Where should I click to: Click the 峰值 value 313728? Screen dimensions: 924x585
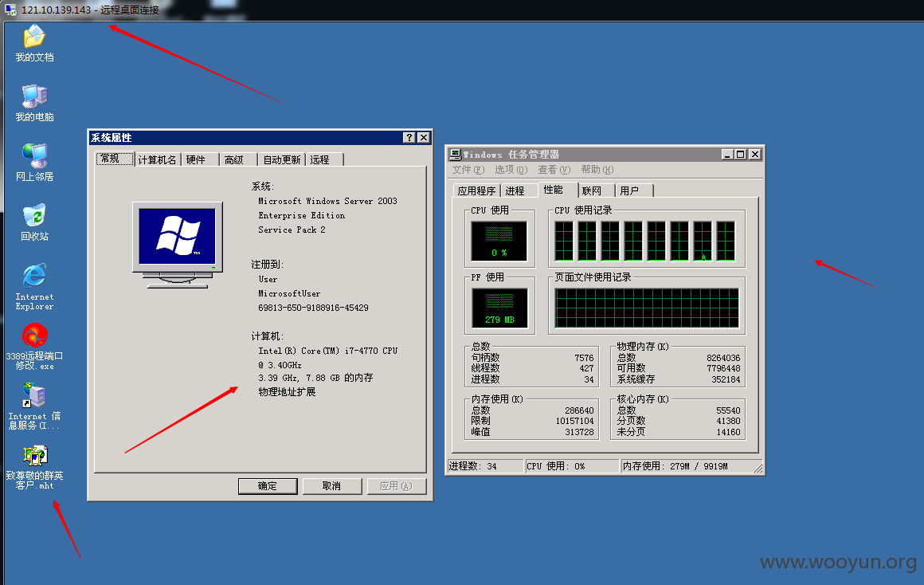[x=579, y=432]
